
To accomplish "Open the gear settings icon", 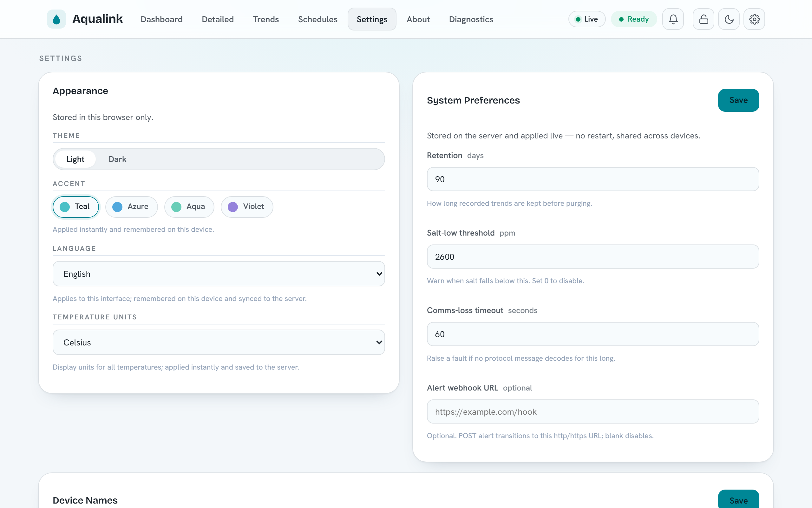I will pos(754,19).
